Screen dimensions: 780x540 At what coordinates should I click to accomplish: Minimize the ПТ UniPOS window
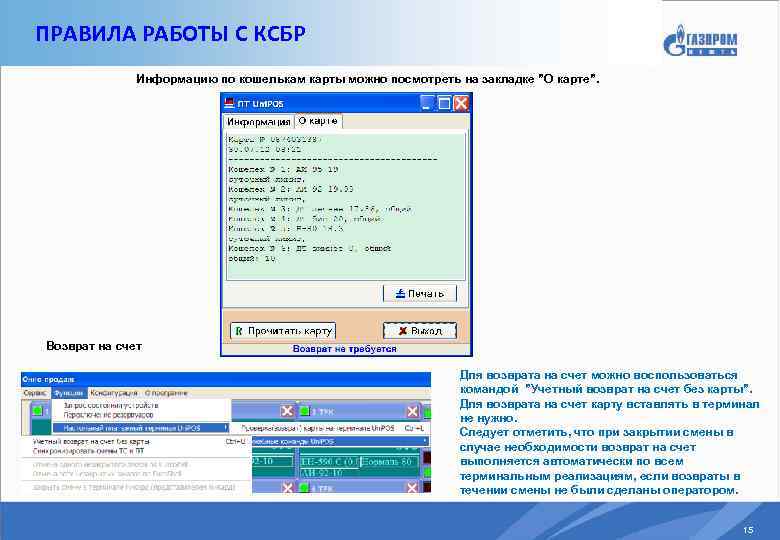[427, 103]
